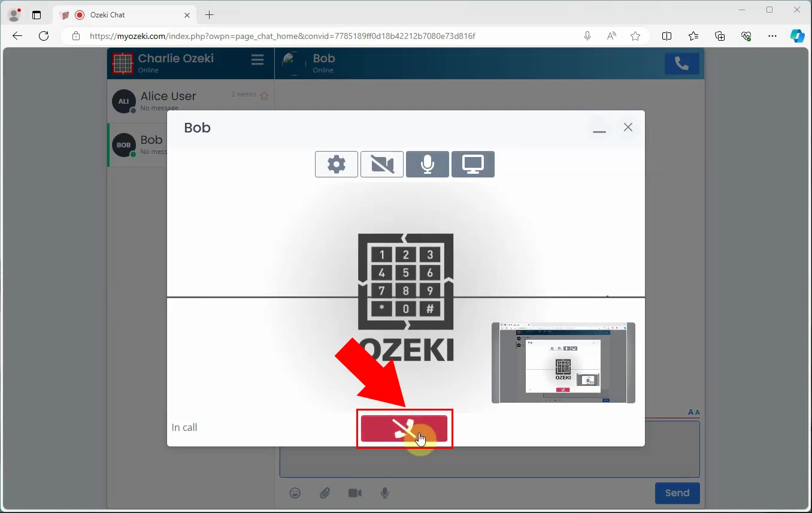812x513 pixels.
Task: Refresh the browser page
Action: [44, 36]
